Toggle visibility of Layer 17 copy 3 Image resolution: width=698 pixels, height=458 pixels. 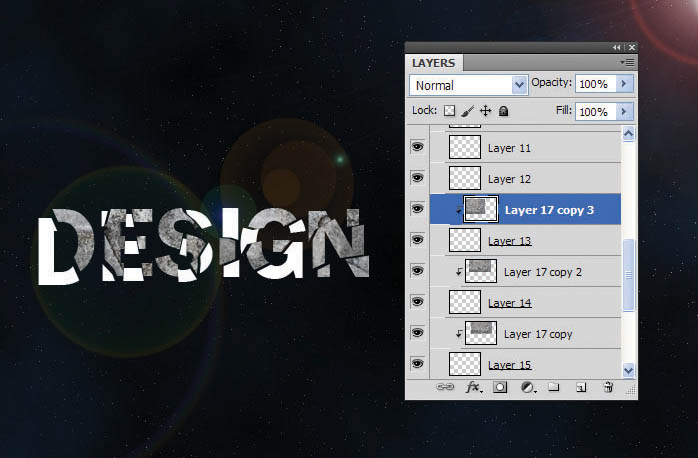tap(417, 209)
